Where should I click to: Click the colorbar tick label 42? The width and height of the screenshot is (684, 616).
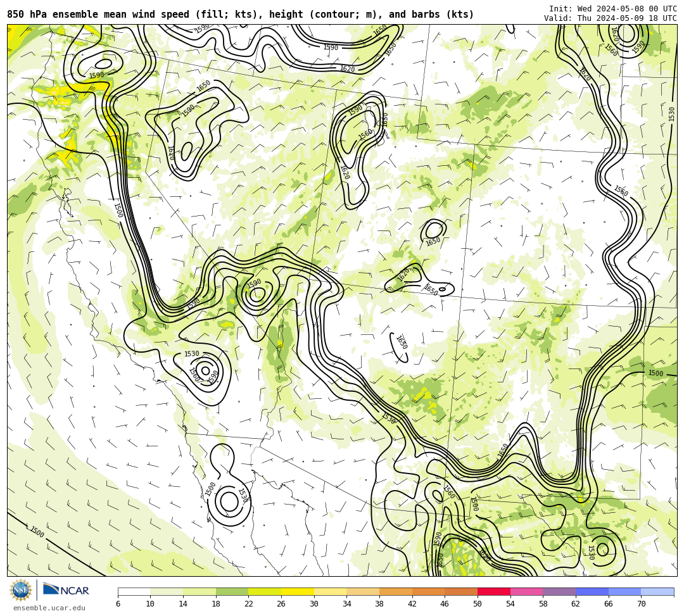[x=412, y=604]
